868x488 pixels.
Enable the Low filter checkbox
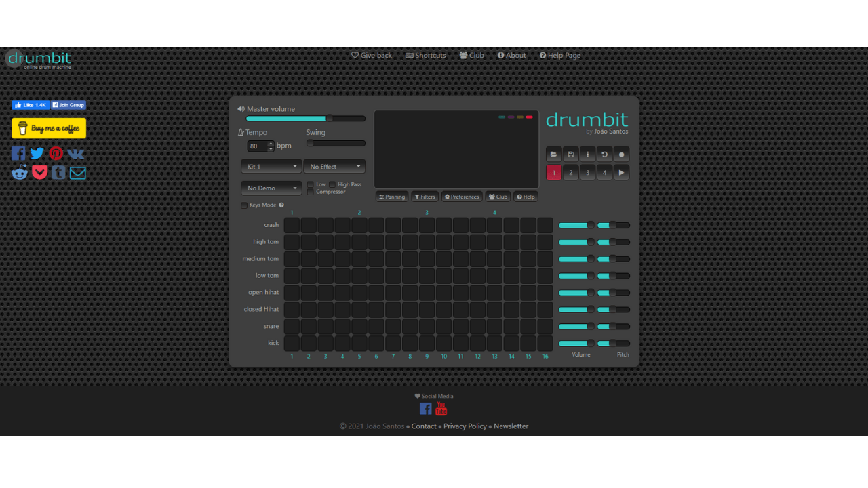coord(310,184)
